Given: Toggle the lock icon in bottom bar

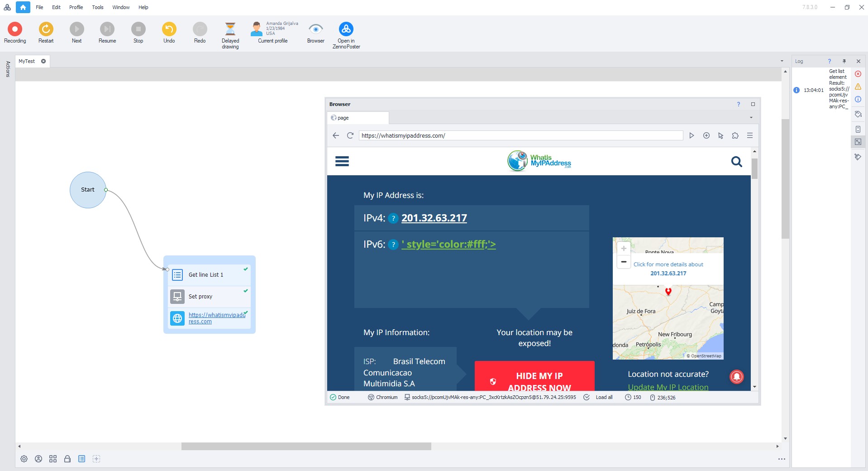Looking at the screenshot, I should [x=67, y=459].
